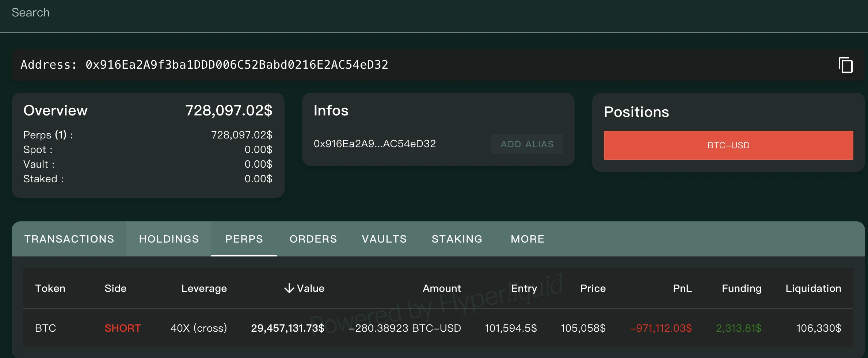Sort table by Leverage column header

tap(204, 288)
